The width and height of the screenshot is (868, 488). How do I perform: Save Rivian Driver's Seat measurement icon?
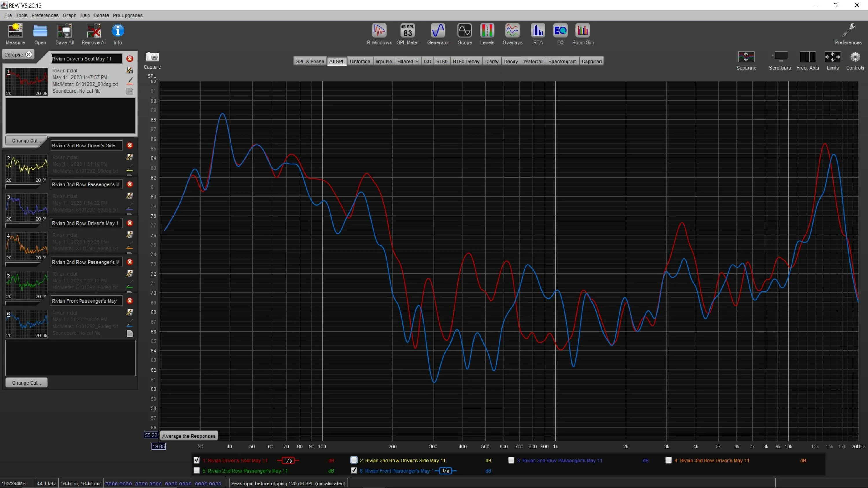(x=130, y=70)
